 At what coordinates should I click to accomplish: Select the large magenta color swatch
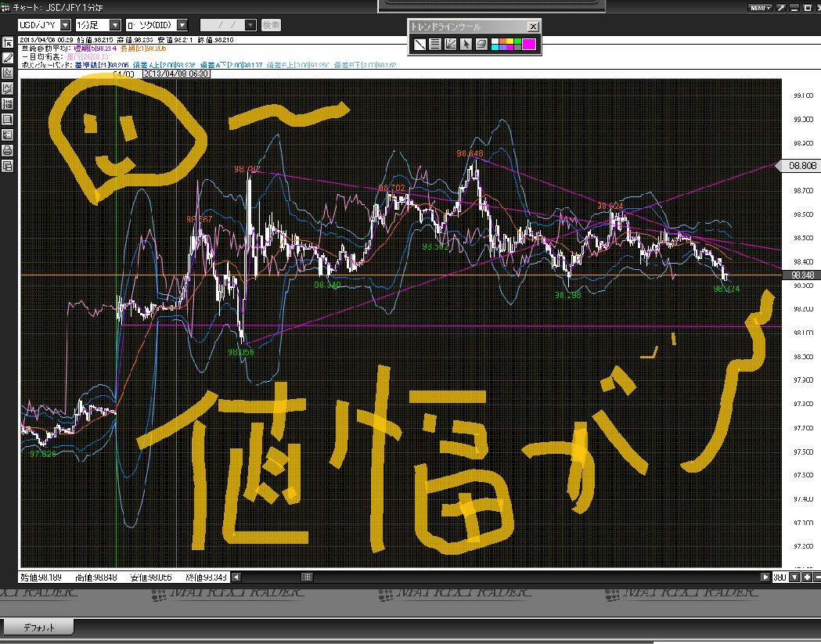[x=529, y=44]
